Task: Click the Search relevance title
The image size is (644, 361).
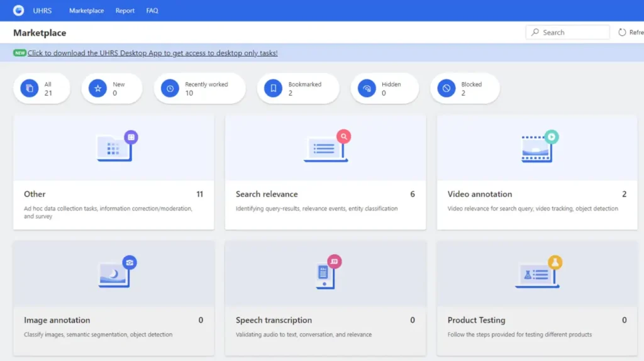Action: 267,194
